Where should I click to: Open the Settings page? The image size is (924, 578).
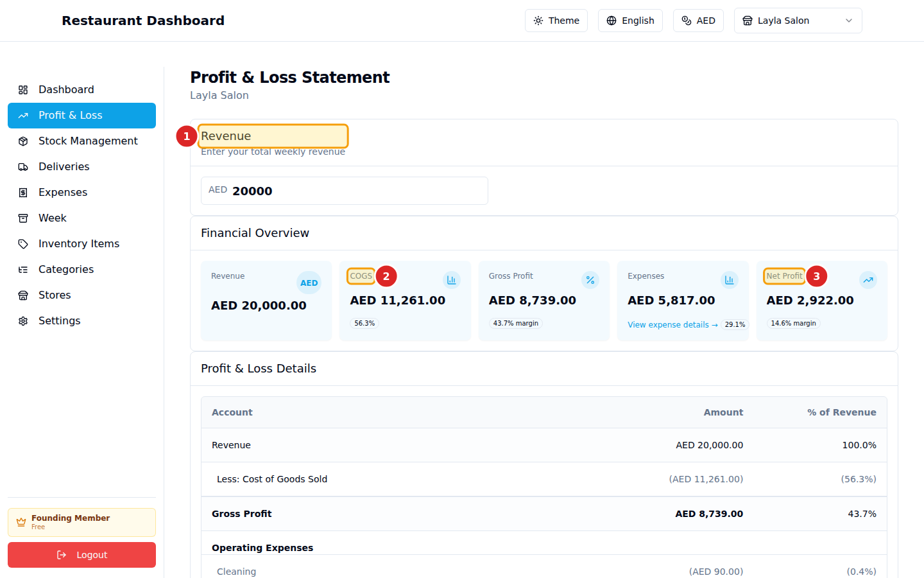click(x=60, y=321)
